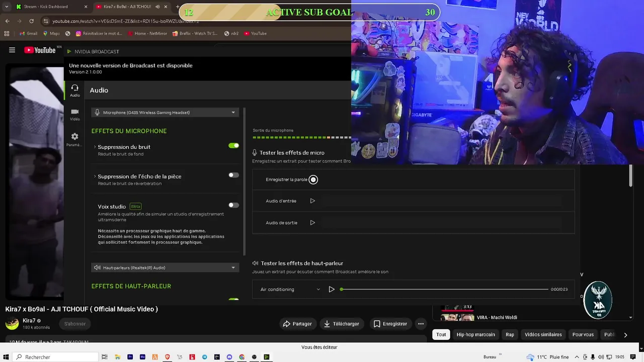Click the Brave browser taskbar icon
Viewport: 644px width, 362px height.
(168, 357)
